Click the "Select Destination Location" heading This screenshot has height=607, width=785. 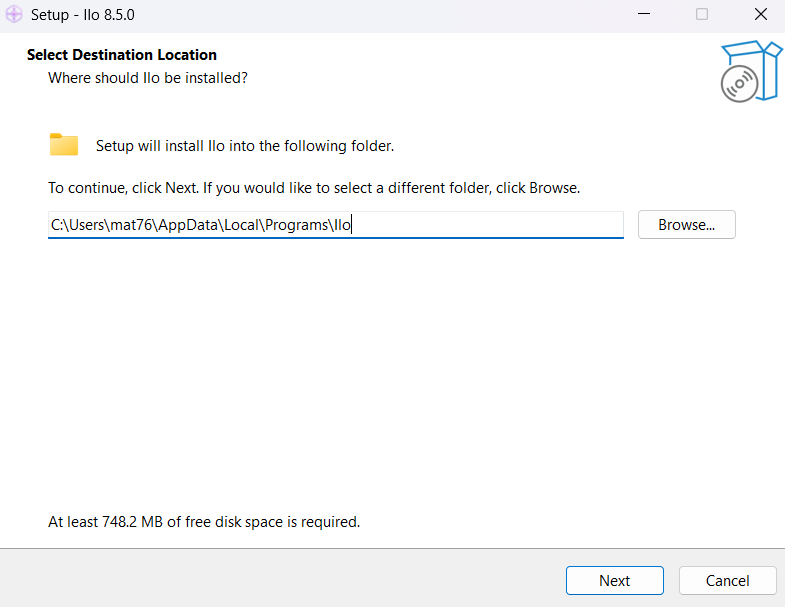(122, 55)
